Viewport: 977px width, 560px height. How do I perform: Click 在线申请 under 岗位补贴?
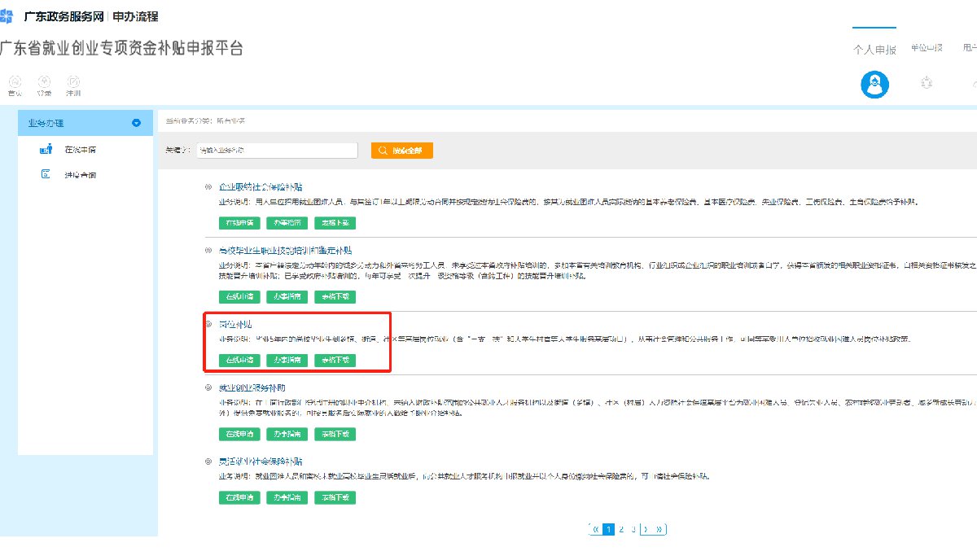coord(239,360)
